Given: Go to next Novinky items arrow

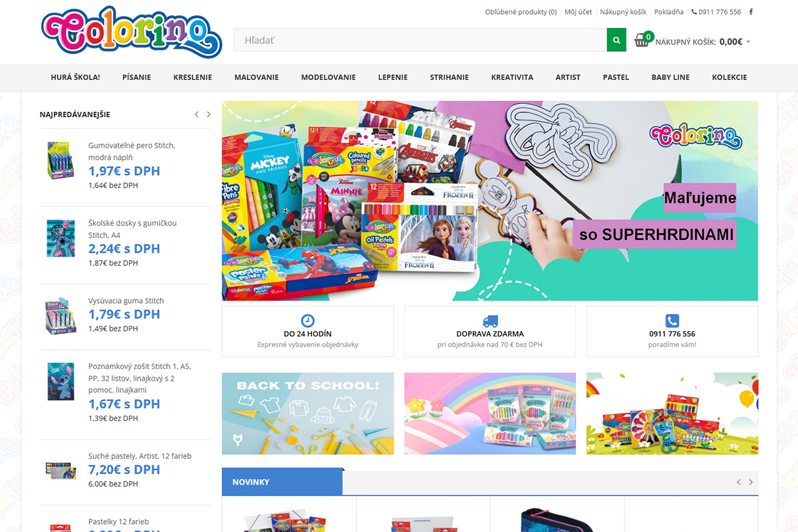Looking at the screenshot, I should (x=751, y=482).
